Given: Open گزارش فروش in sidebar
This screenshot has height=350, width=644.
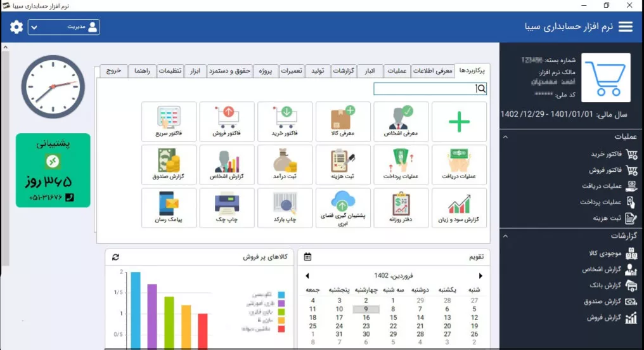Looking at the screenshot, I should [x=612, y=318].
